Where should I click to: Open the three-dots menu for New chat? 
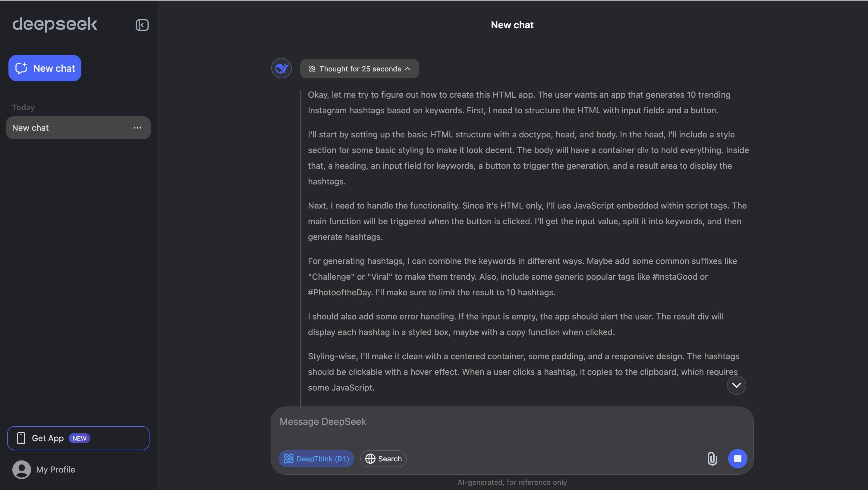137,128
